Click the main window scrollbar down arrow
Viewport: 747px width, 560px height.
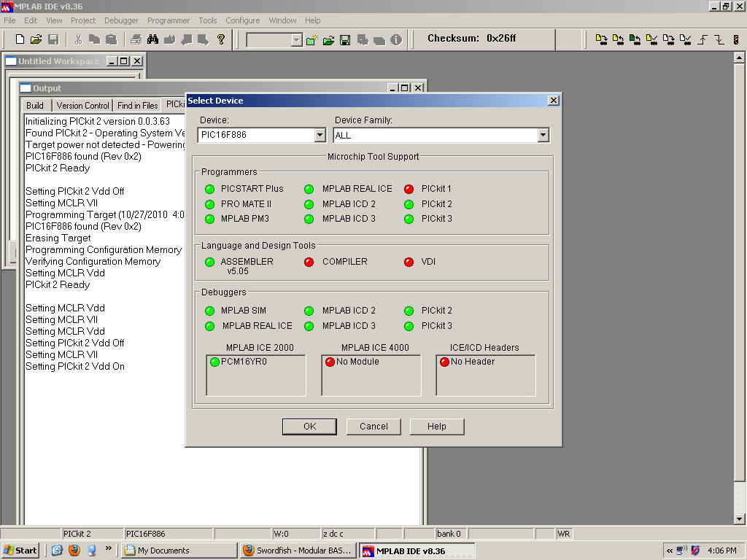coord(739,518)
